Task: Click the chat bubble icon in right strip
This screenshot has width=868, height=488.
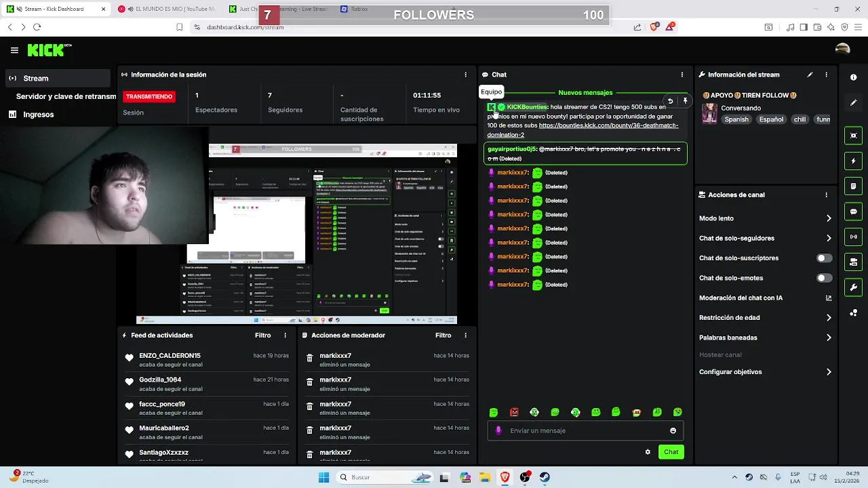Action: (x=853, y=211)
